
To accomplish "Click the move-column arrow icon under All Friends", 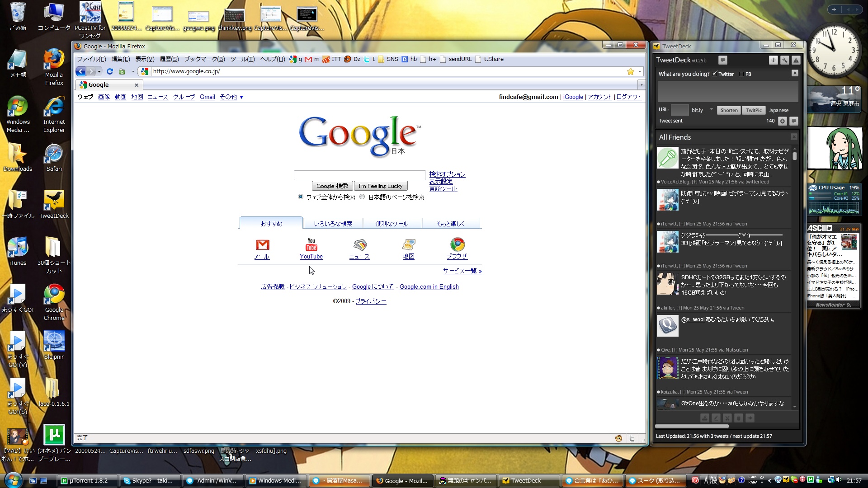I will 750,418.
